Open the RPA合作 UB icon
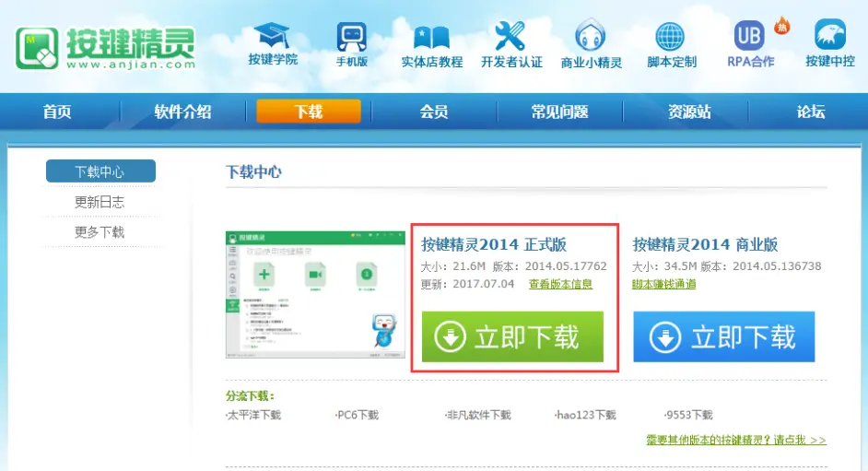 (x=749, y=35)
